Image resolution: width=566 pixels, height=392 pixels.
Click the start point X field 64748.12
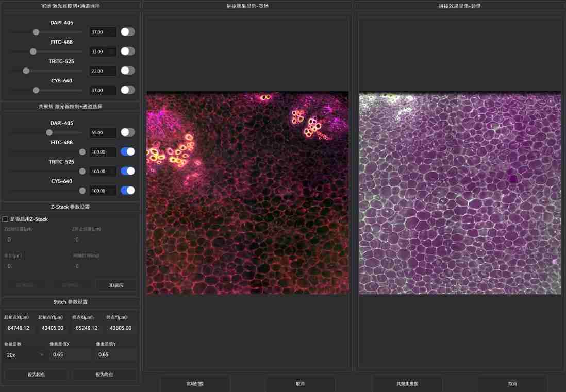[19, 328]
